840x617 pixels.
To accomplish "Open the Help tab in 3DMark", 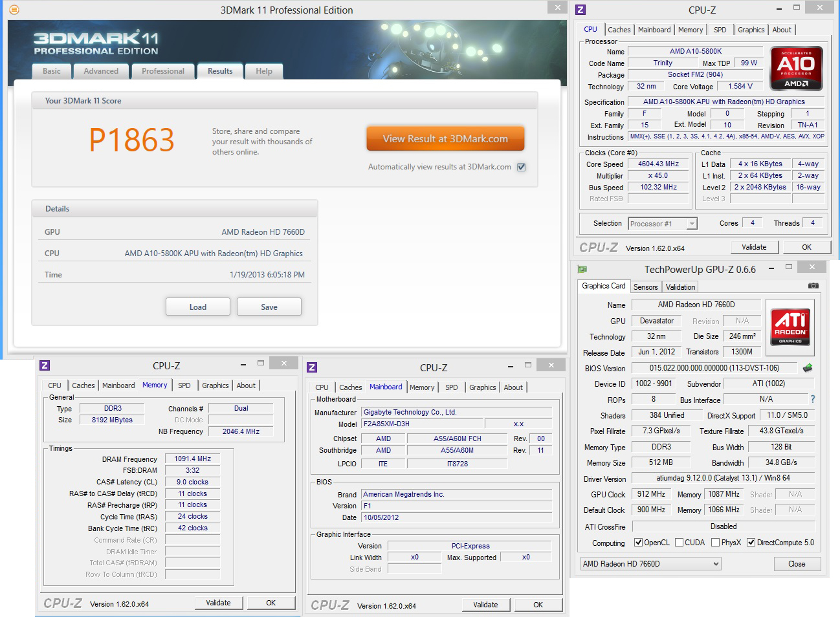I will pyautogui.click(x=264, y=71).
